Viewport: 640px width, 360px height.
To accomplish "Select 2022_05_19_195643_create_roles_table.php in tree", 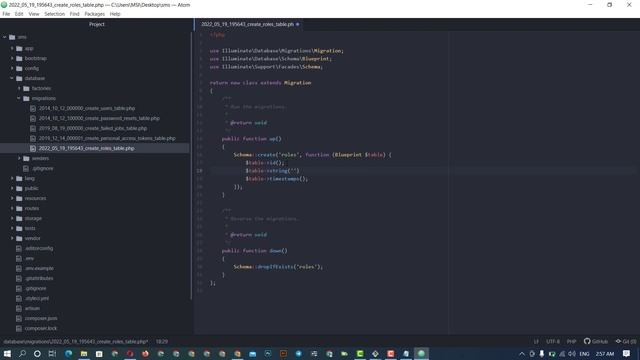I will [x=87, y=148].
